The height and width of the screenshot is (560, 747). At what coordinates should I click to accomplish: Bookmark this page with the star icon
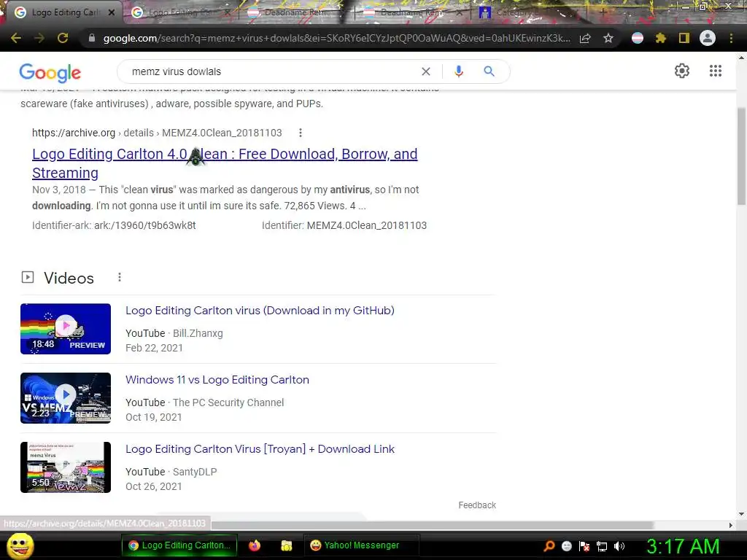point(608,38)
